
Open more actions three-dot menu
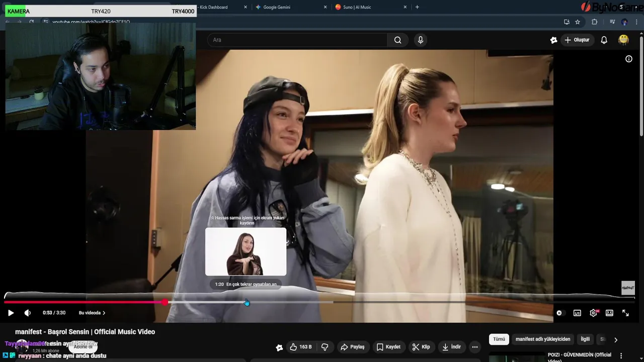coord(474,347)
